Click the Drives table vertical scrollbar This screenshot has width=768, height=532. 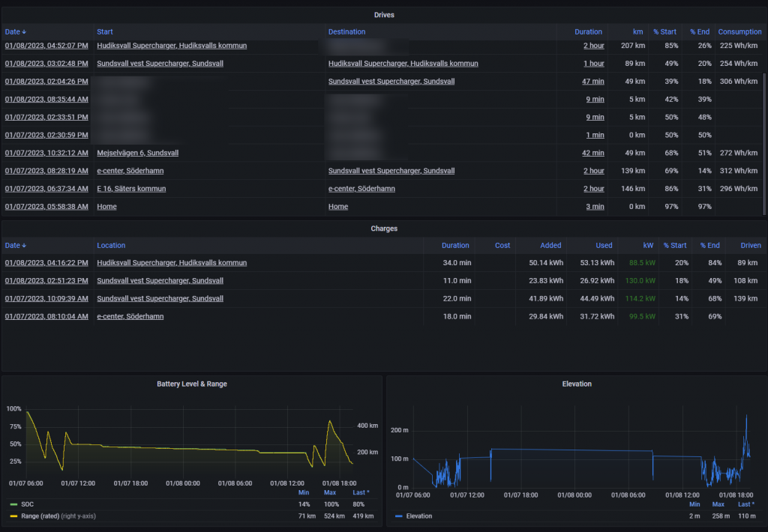click(x=764, y=112)
